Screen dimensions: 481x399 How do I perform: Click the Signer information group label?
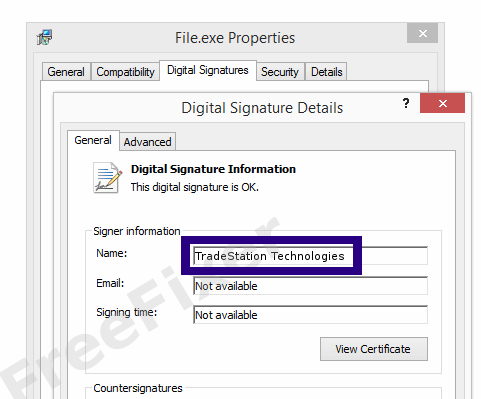tap(137, 231)
